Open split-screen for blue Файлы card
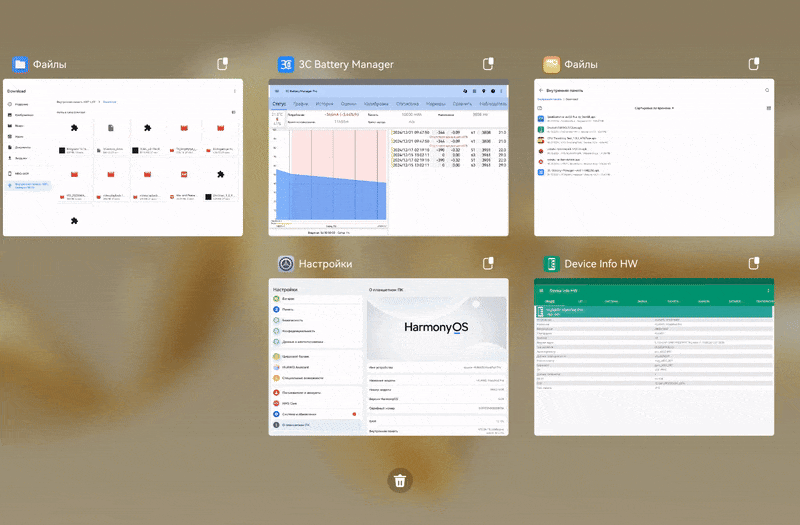 [222, 64]
